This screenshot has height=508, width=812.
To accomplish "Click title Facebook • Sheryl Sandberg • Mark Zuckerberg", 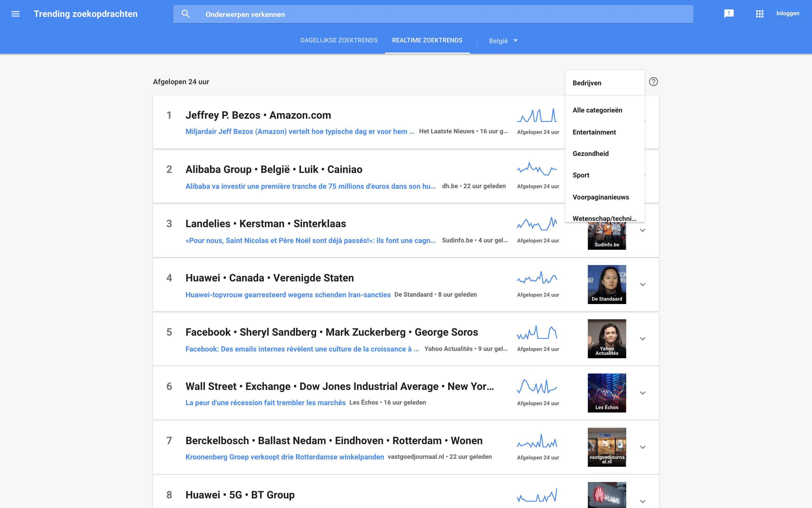I will (332, 332).
